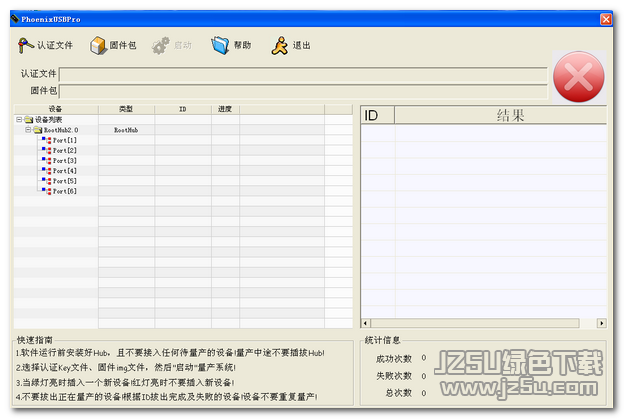The width and height of the screenshot is (624, 419).
Task: Click the 退出 running-figure icon
Action: pyautogui.click(x=280, y=45)
